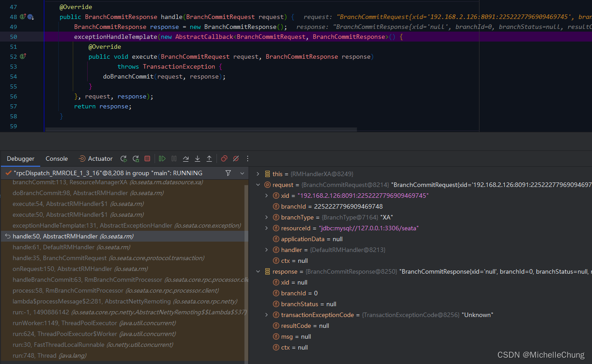Select stack frame run:748, Thread
592x364 pixels.
pyautogui.click(x=122, y=355)
